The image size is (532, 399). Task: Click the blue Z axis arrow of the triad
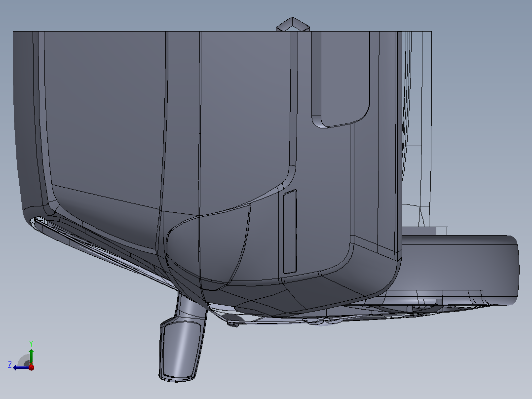coord(21,367)
